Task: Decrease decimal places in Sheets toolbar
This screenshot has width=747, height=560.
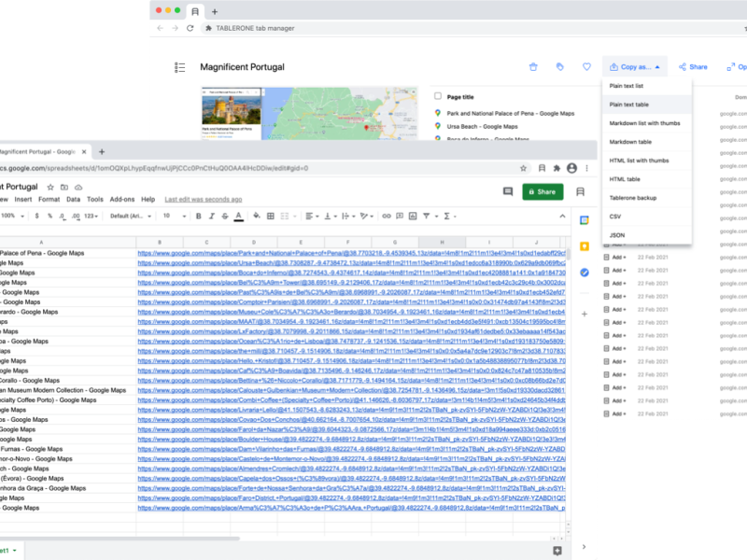Action: 62,217
